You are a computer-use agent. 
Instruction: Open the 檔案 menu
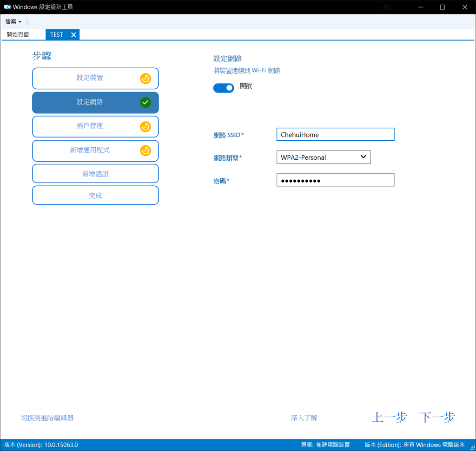point(13,21)
